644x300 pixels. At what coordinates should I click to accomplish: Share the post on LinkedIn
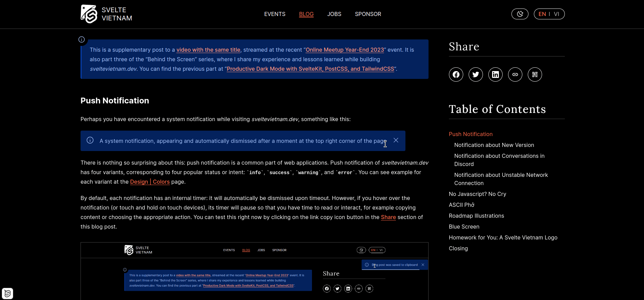click(495, 74)
